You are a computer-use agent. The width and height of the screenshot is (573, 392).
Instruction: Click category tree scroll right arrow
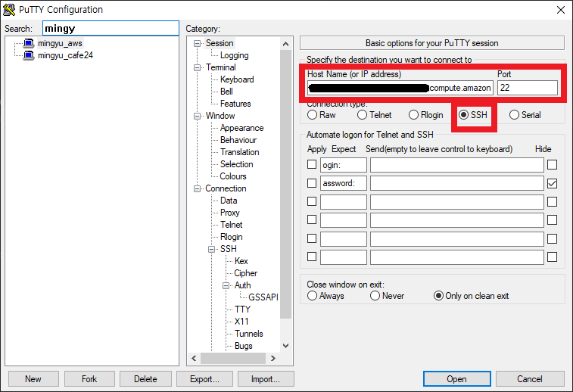(273, 359)
